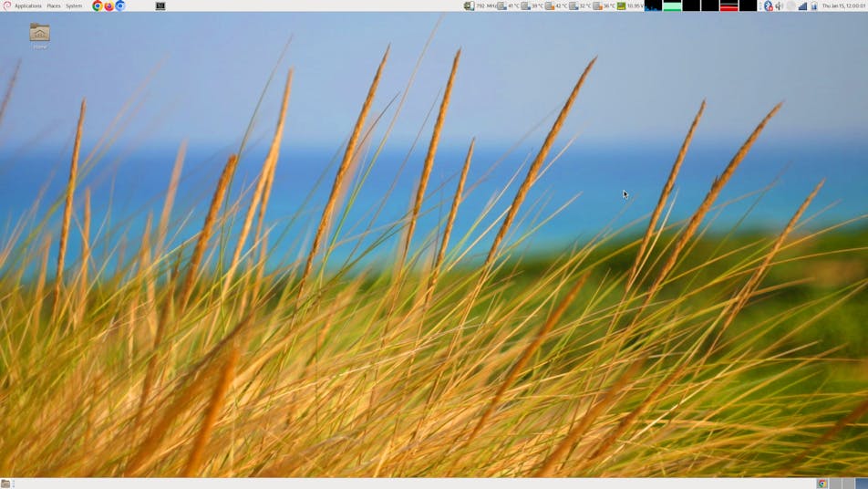868x489 pixels.
Task: Click the network signal indicator
Action: pos(802,5)
